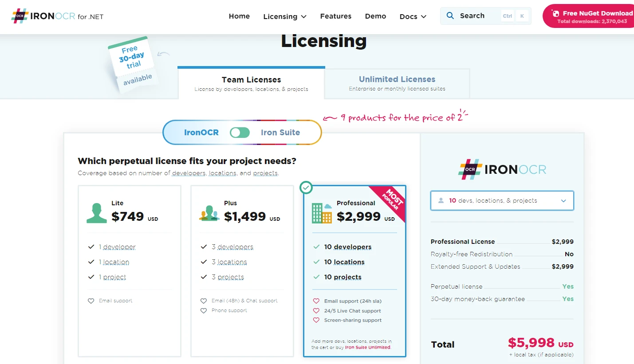Click the IronOCR logo in the summary panel
Screen dimensions: 634x364
pyautogui.click(x=502, y=170)
